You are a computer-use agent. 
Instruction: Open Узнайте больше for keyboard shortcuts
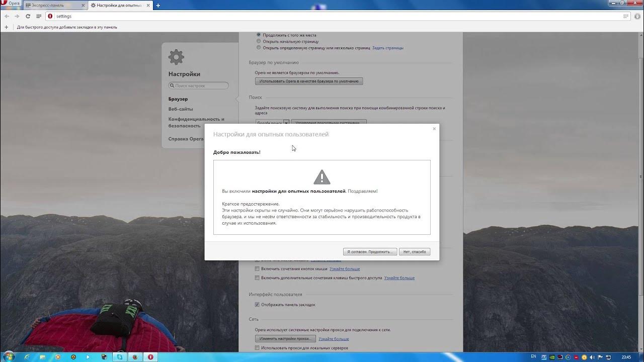399,278
